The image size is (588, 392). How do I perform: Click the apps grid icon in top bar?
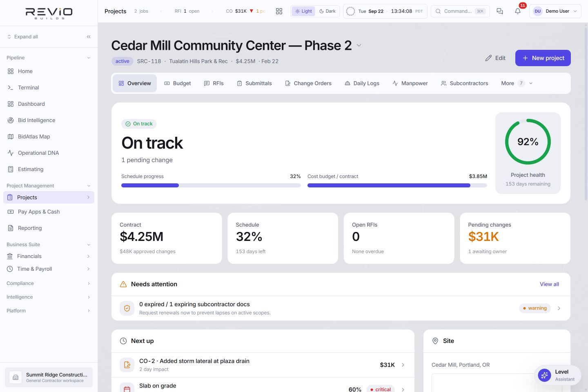click(x=279, y=11)
